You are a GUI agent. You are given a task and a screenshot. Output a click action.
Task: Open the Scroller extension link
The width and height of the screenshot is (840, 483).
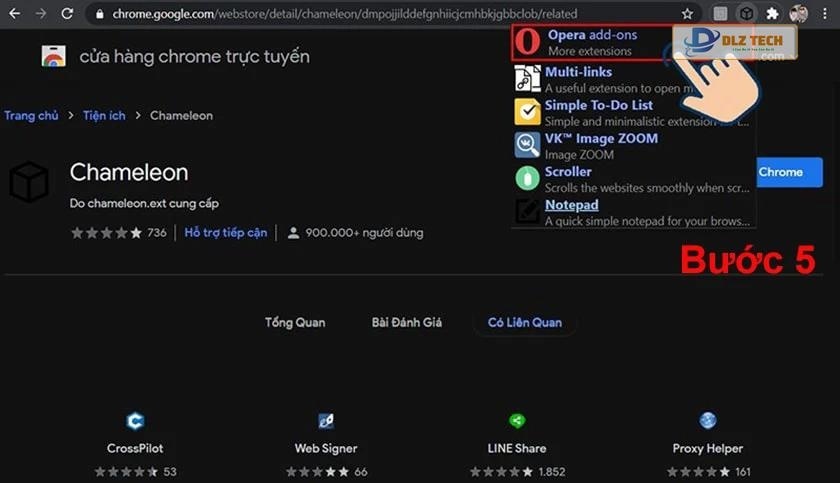click(568, 171)
